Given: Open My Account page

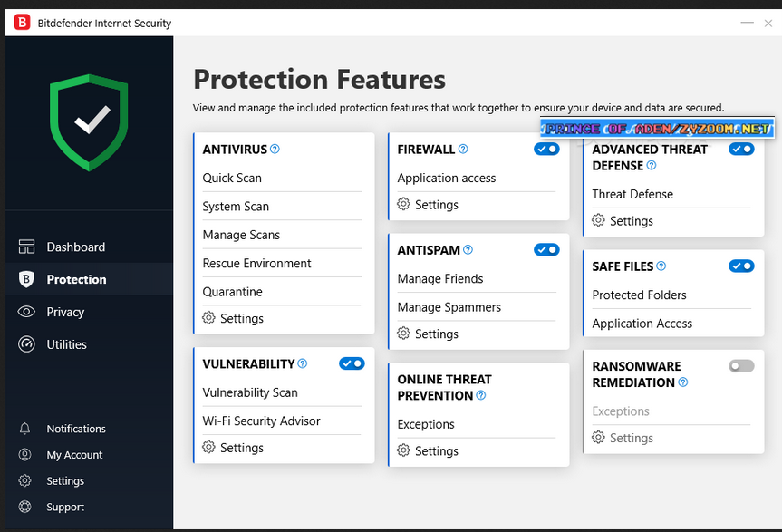Looking at the screenshot, I should point(74,455).
